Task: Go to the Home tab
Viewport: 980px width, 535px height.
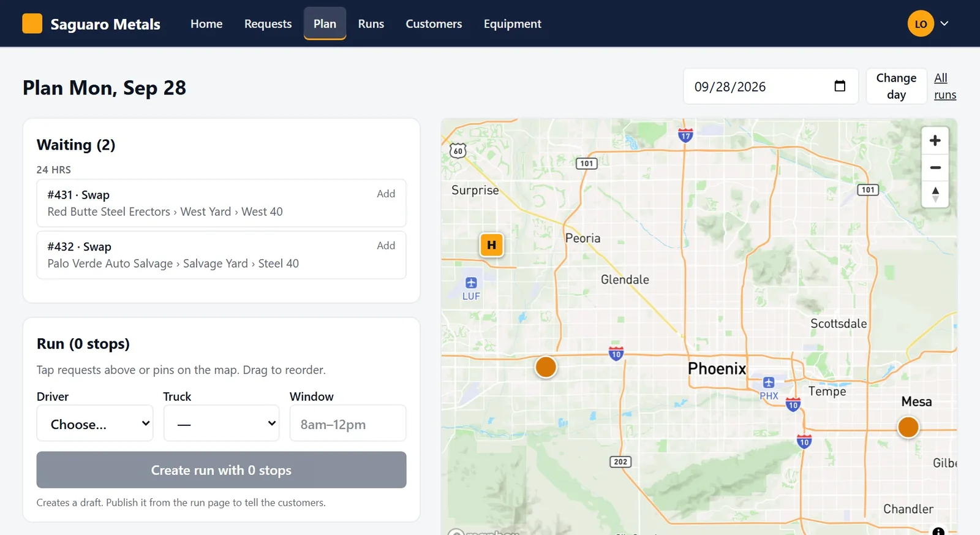Action: pyautogui.click(x=206, y=24)
